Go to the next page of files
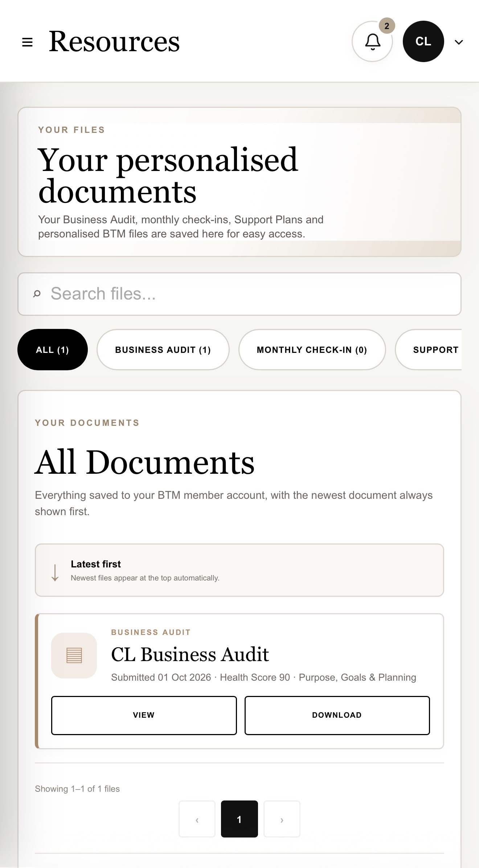This screenshot has height=868, width=479. click(282, 819)
